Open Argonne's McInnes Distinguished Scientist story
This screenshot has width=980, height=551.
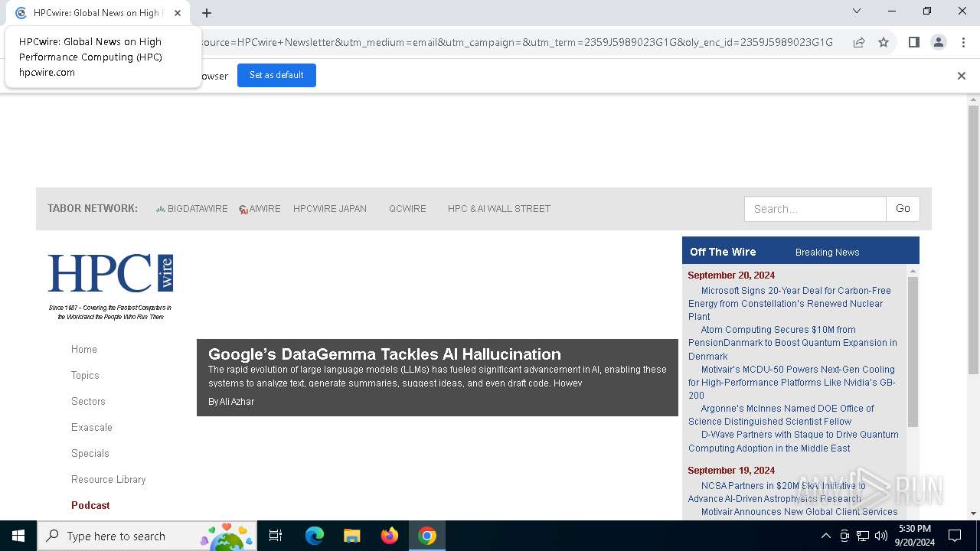781,415
